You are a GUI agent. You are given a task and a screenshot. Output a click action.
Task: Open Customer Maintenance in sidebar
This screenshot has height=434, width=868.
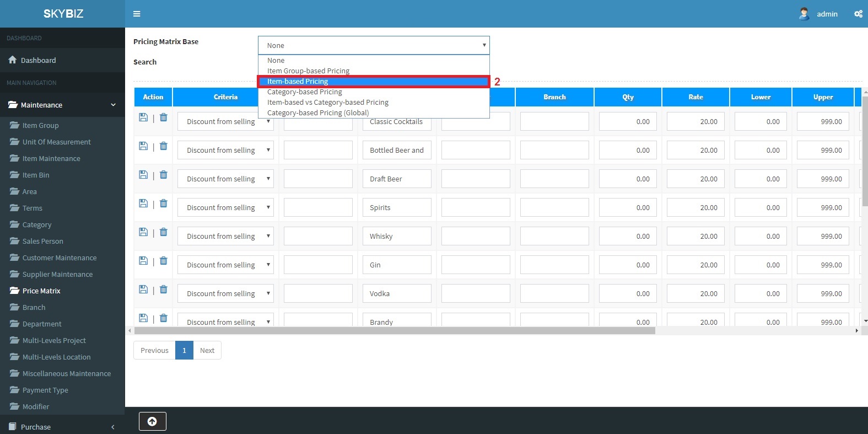click(x=60, y=258)
